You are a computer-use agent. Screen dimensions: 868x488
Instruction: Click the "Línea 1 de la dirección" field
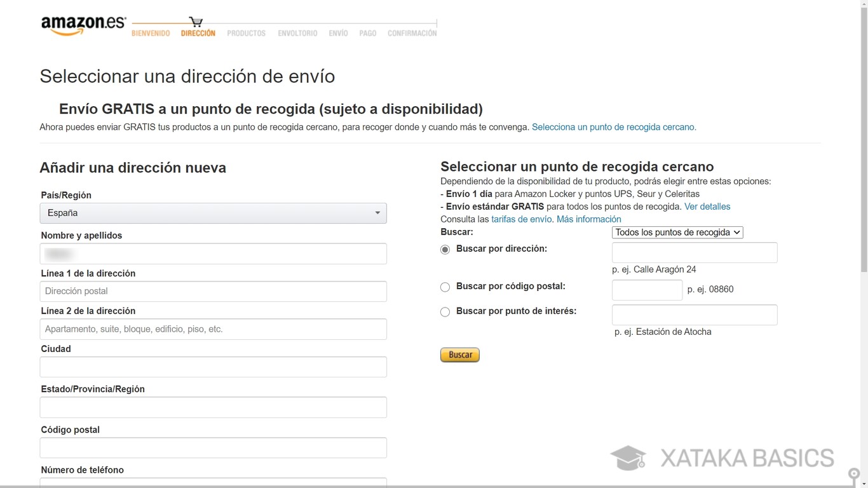point(213,291)
